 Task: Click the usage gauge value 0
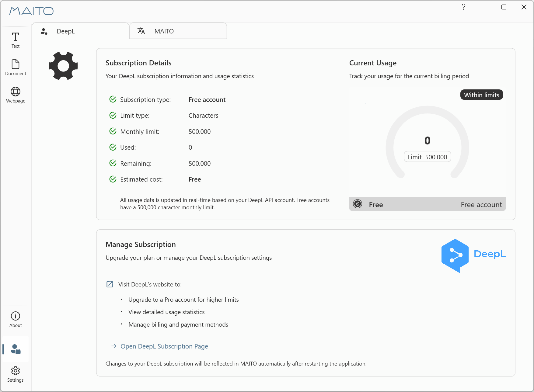427,140
